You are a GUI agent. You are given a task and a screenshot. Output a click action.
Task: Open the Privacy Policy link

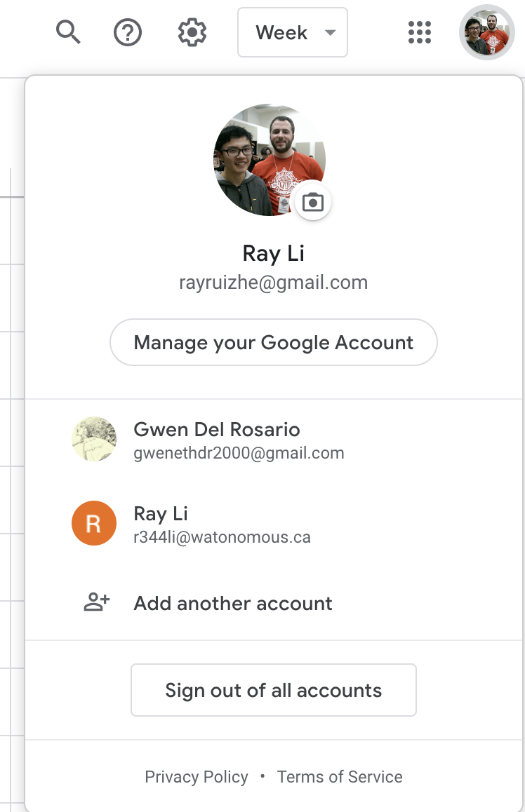(x=197, y=776)
